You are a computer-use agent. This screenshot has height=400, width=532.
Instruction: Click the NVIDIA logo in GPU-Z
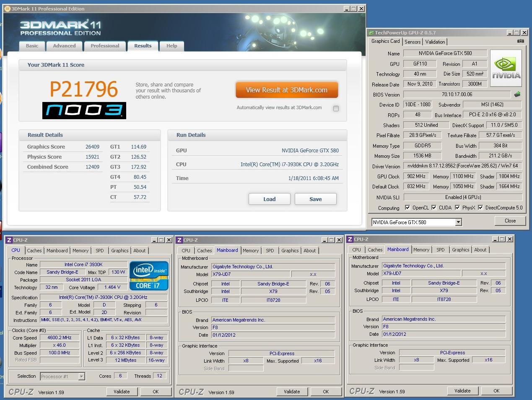pos(506,68)
